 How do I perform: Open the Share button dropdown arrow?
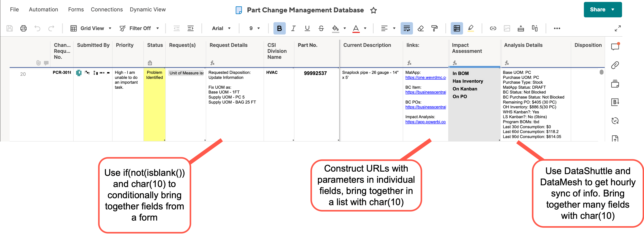(x=613, y=10)
